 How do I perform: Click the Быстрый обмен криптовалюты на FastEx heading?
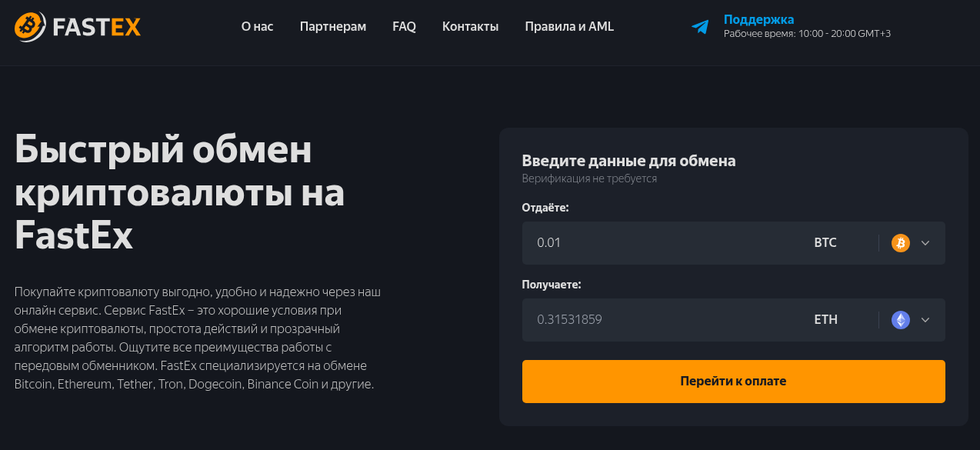click(180, 193)
